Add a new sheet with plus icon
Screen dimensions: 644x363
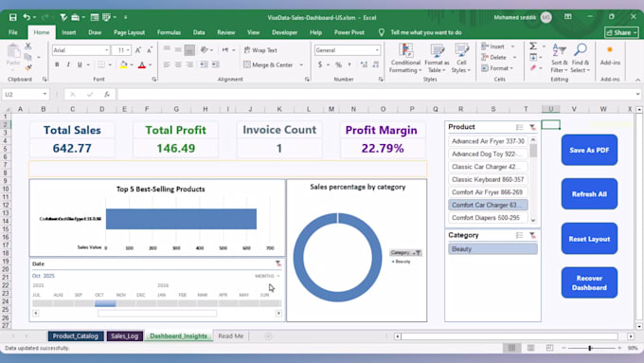(268, 336)
